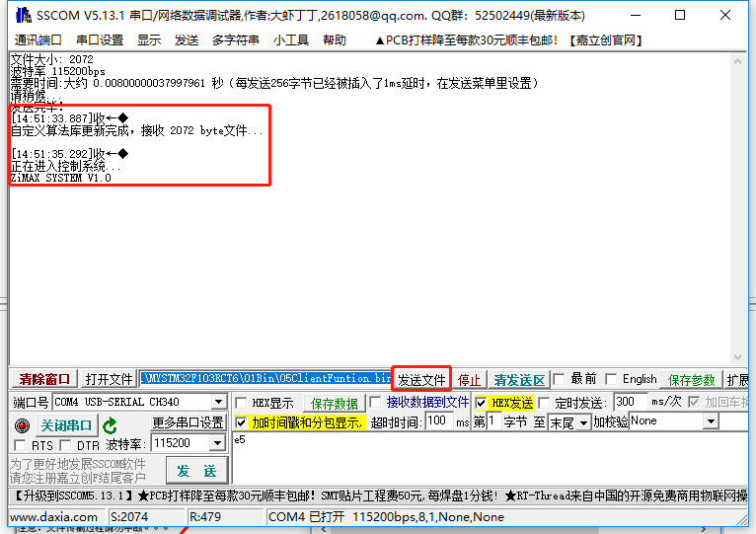Disable the HEX发送 checkbox

coord(481,403)
